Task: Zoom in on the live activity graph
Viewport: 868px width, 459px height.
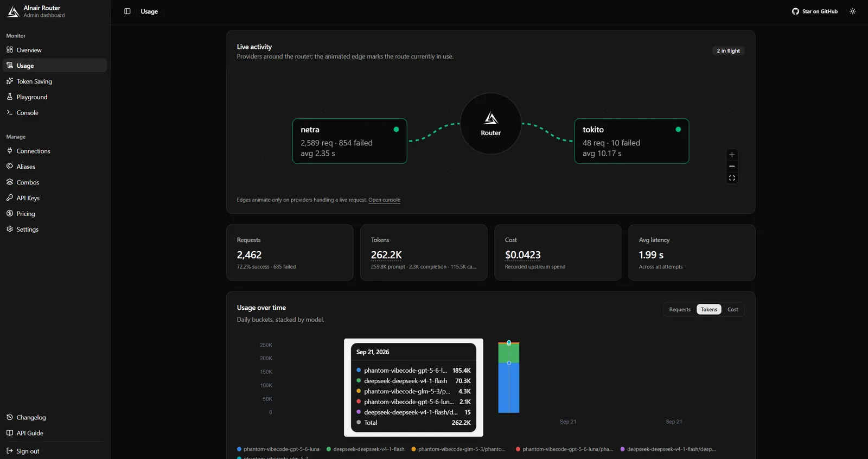Action: click(732, 155)
